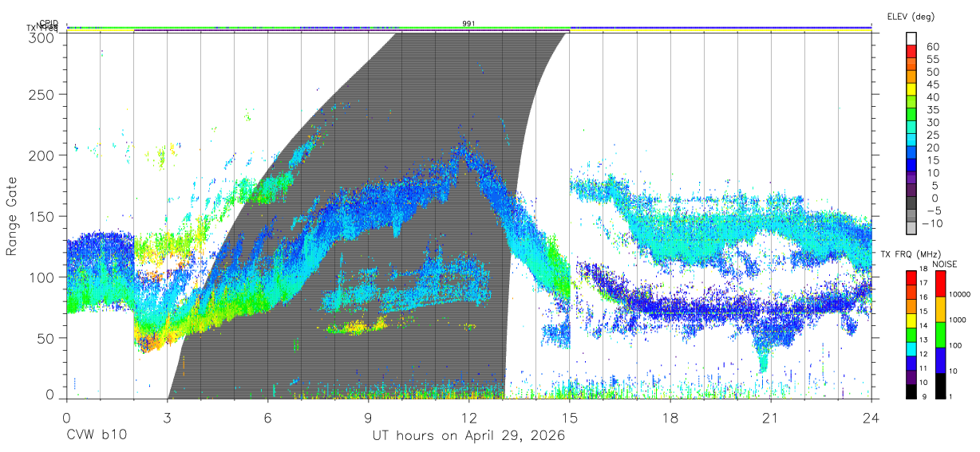Click the 3 tick on UT hours axis
Image resolution: width=980 pixels, height=452 pixels.
168,417
